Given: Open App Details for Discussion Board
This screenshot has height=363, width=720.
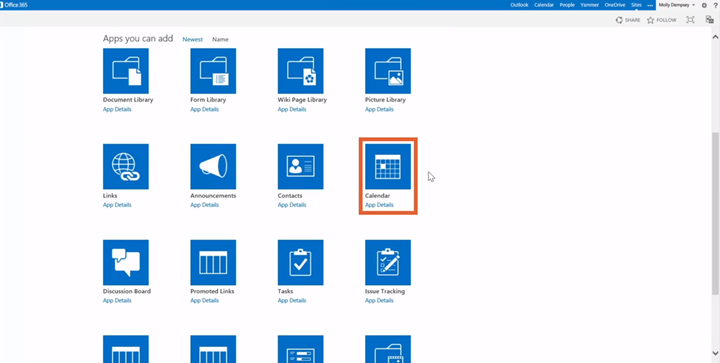Looking at the screenshot, I should pos(117,300).
